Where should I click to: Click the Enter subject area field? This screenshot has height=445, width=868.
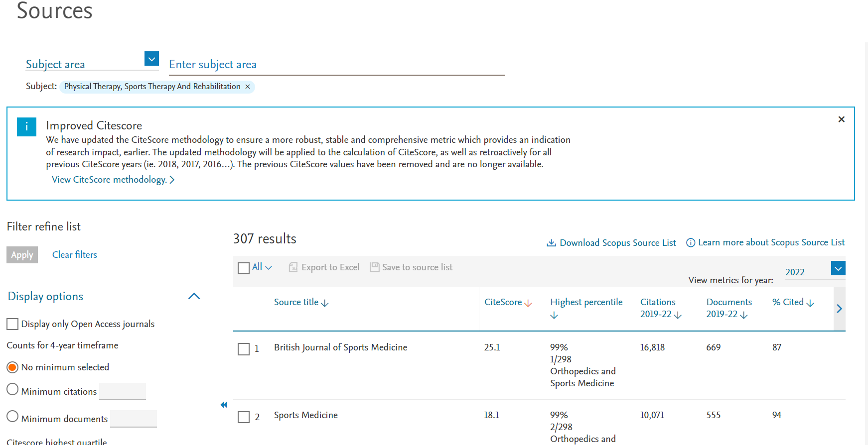point(336,65)
